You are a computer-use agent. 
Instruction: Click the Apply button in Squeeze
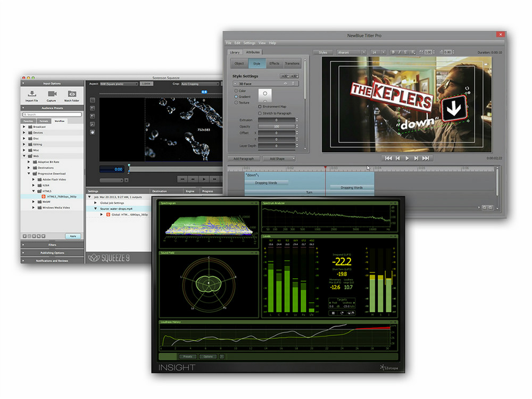click(73, 236)
